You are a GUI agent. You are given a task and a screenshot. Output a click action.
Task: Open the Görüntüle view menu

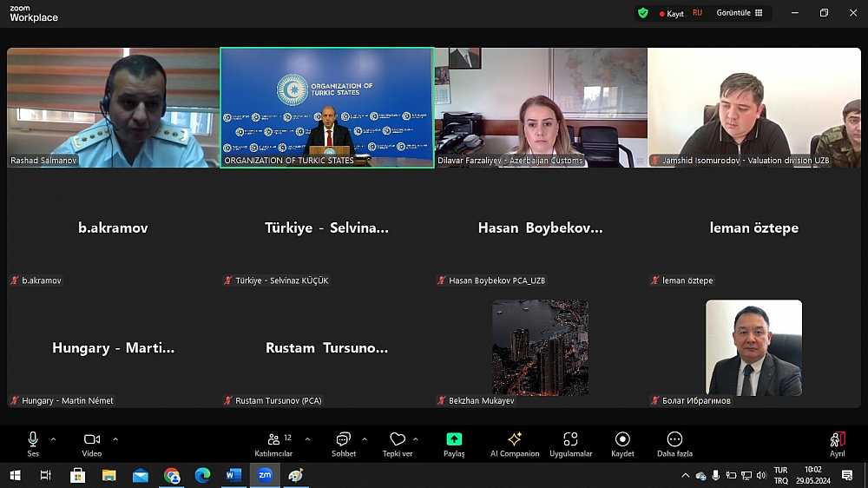[x=740, y=13]
